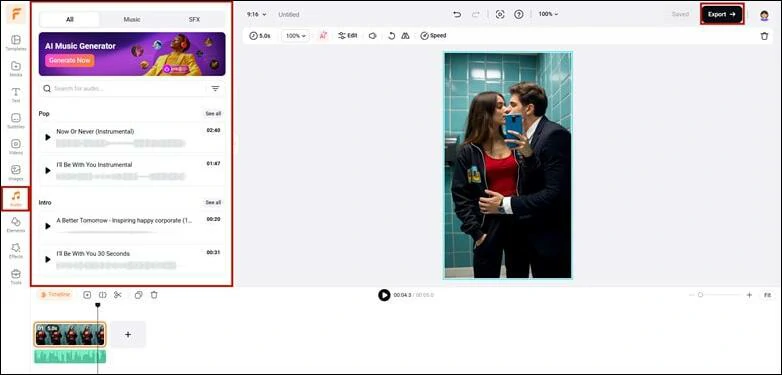Select the green audio track in timeline
This screenshot has height=375, width=782.
click(70, 356)
